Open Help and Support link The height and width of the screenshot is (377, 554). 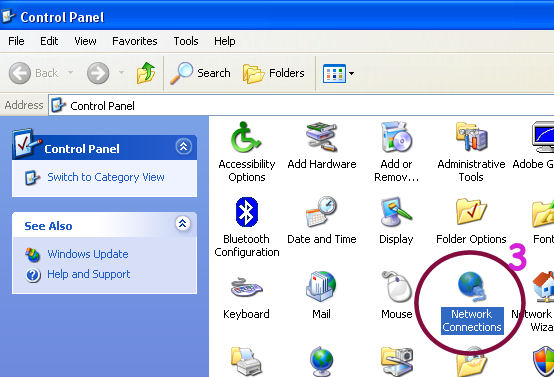tap(89, 274)
